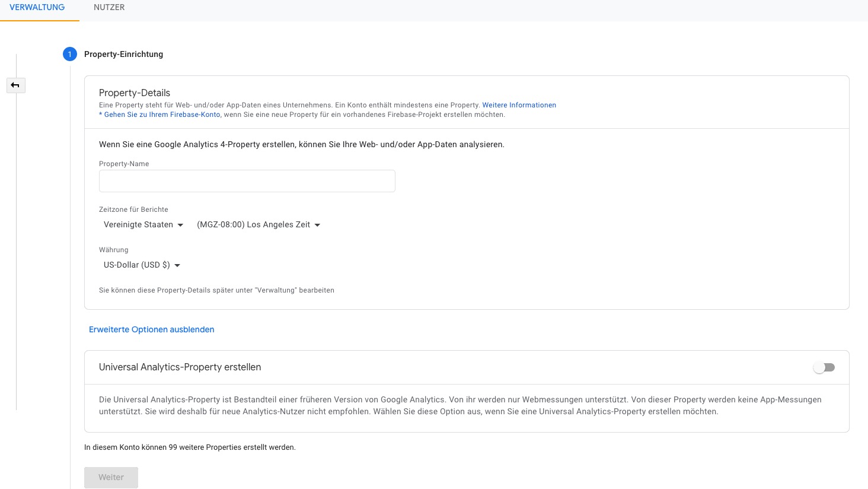
Task: Click the caret arrow beside Vereinigte Staaten
Action: tap(181, 225)
